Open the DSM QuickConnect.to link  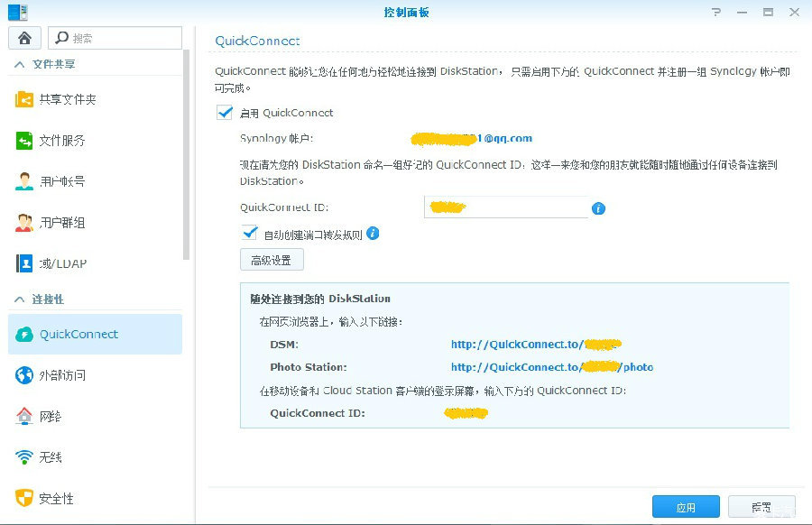(536, 345)
